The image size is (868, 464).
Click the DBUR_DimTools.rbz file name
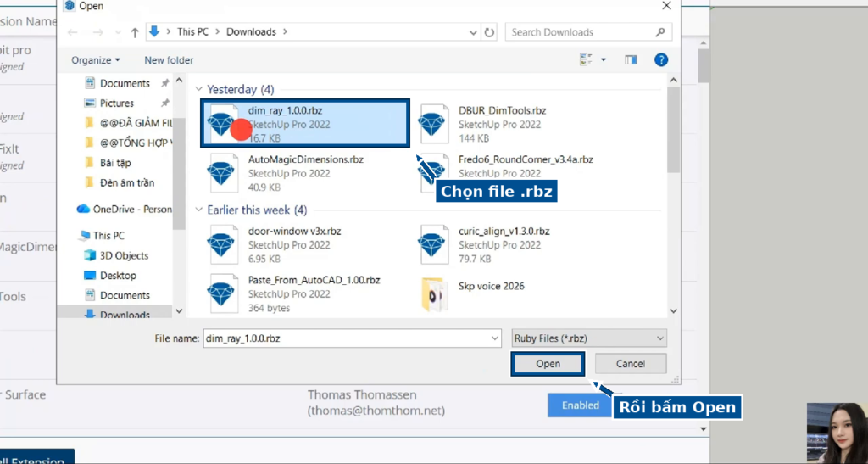click(502, 110)
